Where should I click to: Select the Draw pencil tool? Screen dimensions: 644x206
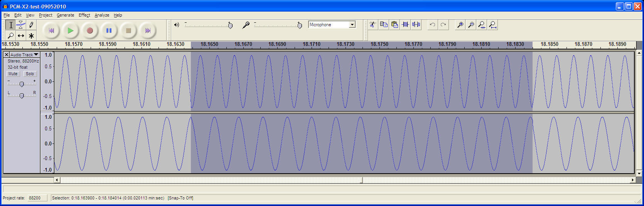(31, 25)
